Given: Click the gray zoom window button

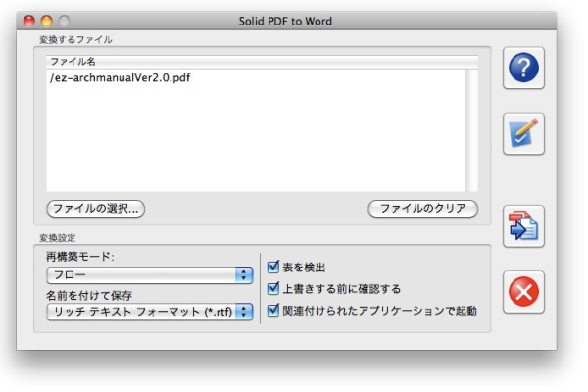Looking at the screenshot, I should pyautogui.click(x=64, y=20).
